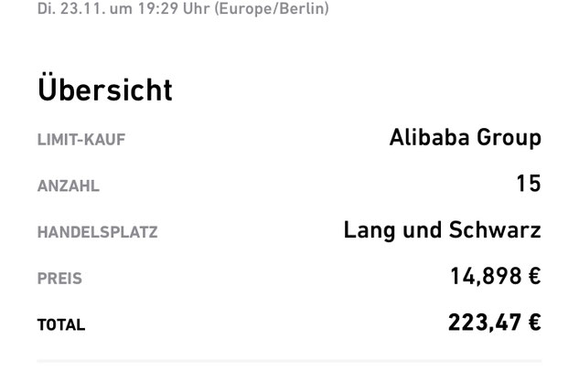Click the euro sign after price 14,898
579x392 pixels.
click(535, 276)
